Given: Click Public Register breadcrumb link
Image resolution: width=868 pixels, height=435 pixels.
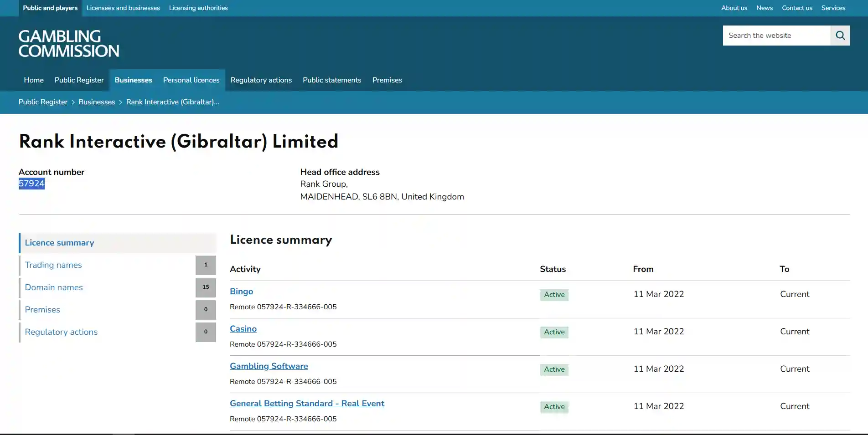Looking at the screenshot, I should click(43, 102).
